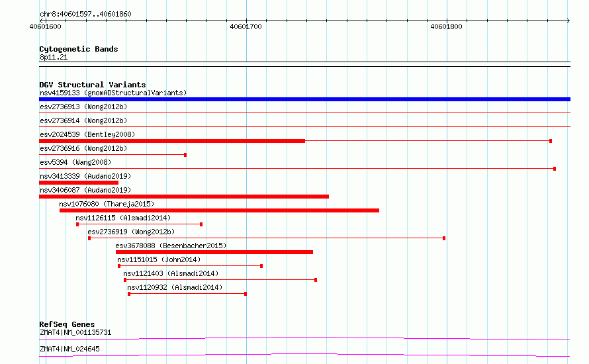Click the esv2736916 thin red variant line
Screen dimensions: 589x364
coord(113,155)
